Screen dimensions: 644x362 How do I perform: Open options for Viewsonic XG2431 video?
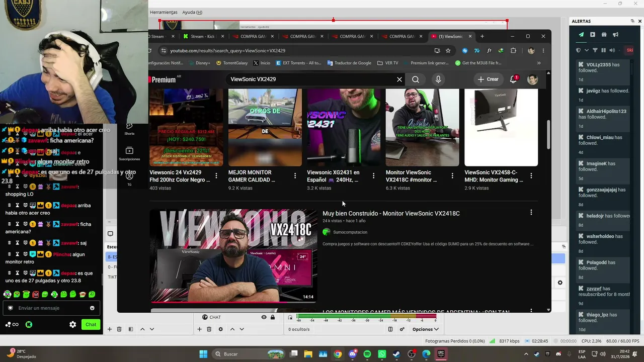point(373,175)
